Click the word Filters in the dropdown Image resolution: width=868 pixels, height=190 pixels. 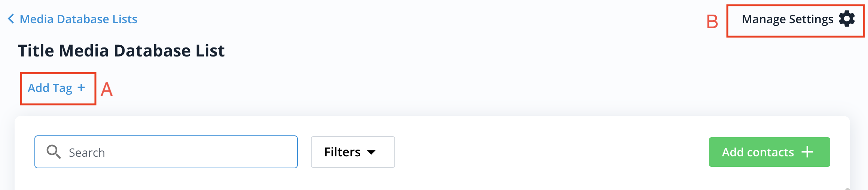342,152
